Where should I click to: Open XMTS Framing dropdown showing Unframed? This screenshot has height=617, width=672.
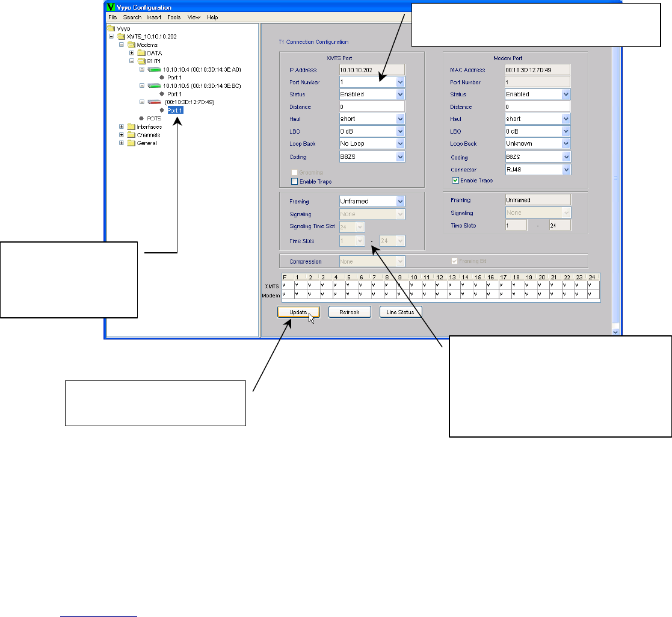400,201
